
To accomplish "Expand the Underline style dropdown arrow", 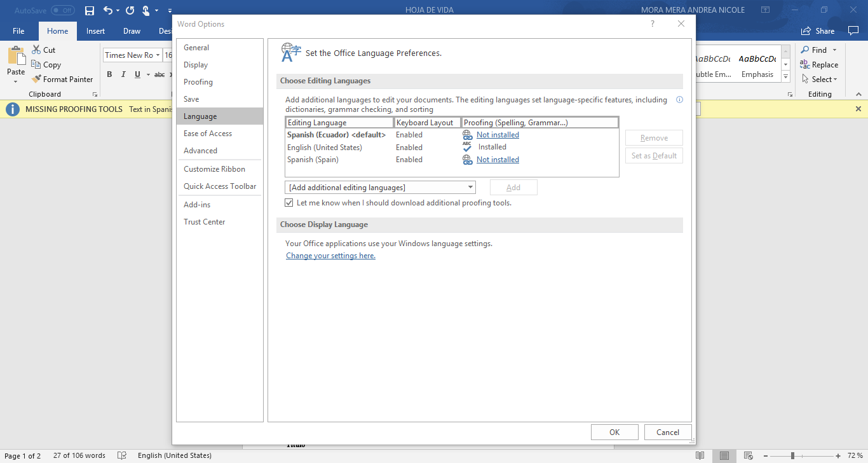I will (x=148, y=74).
